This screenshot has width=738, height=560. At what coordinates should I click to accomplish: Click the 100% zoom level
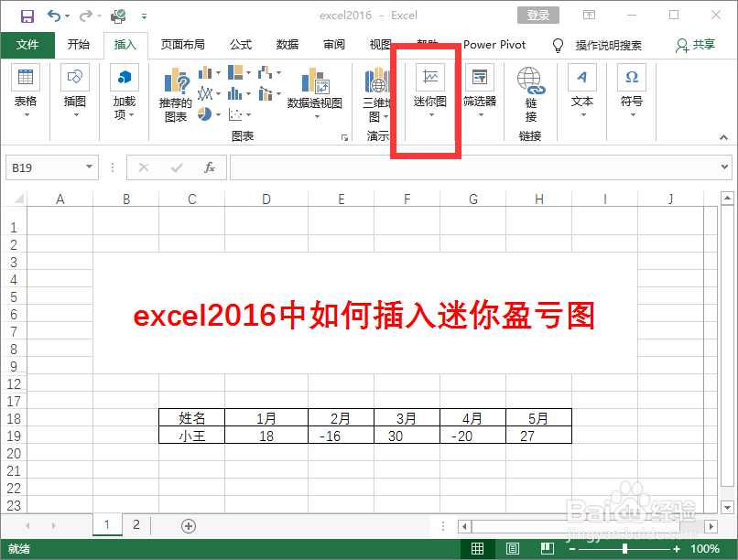click(705, 549)
